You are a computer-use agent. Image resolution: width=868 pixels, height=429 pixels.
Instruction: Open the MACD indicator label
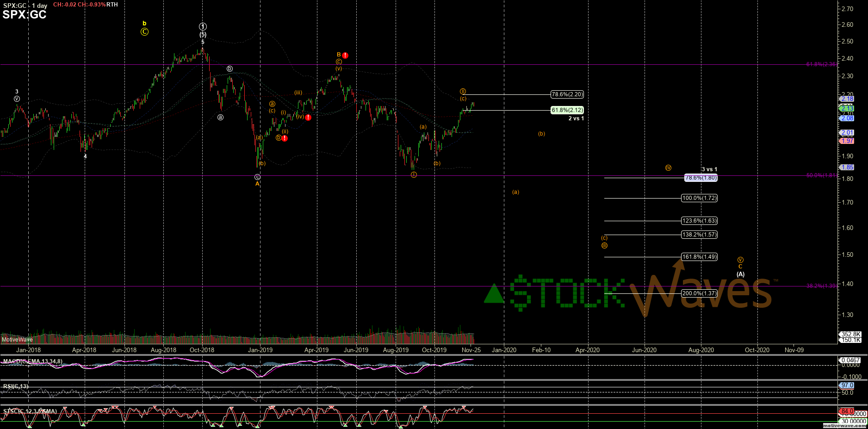(x=32, y=361)
